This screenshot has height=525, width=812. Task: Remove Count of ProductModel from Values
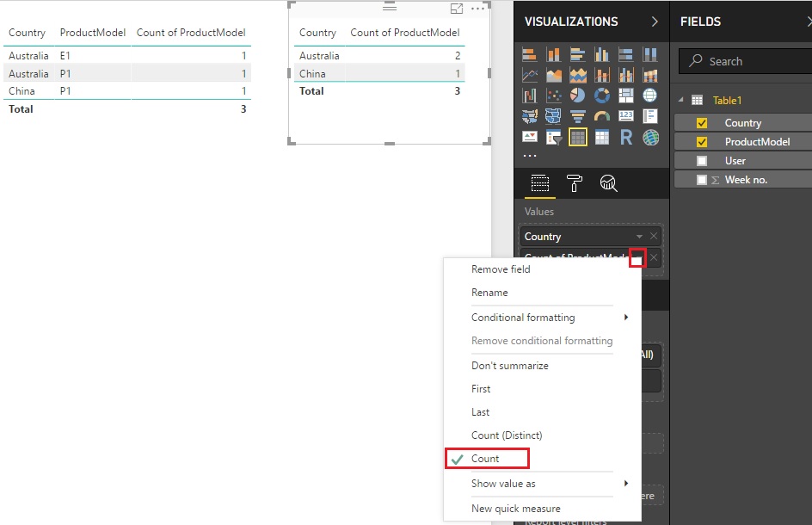(654, 257)
